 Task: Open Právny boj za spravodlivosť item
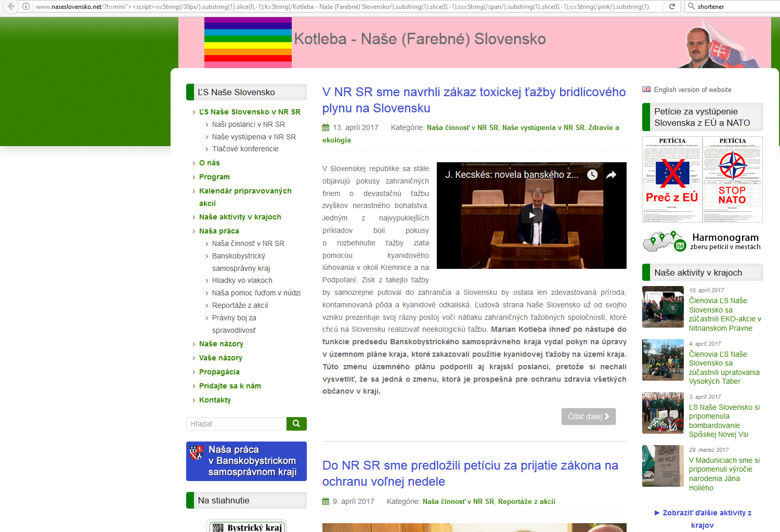coord(234,324)
